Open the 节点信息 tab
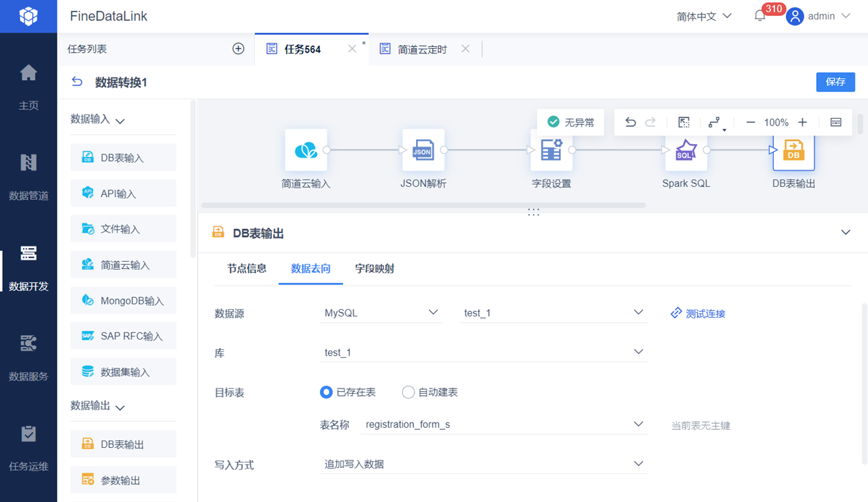Screen dimensions: 868x502 coord(246,268)
